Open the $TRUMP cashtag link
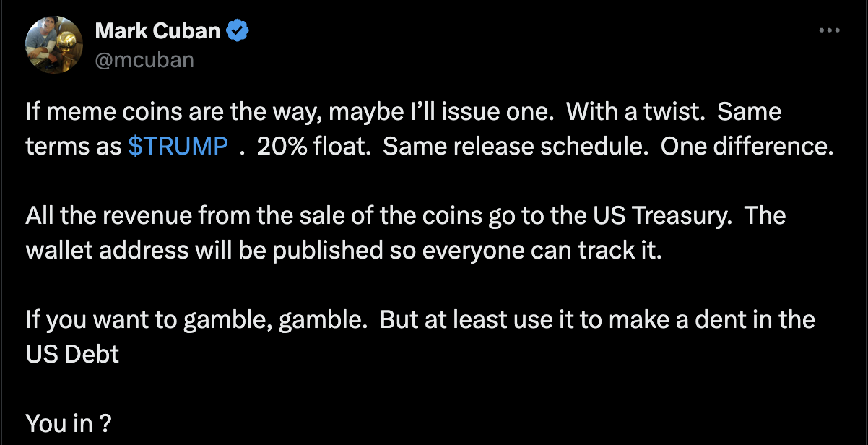Screen dimensions: 868x445 click(177, 146)
